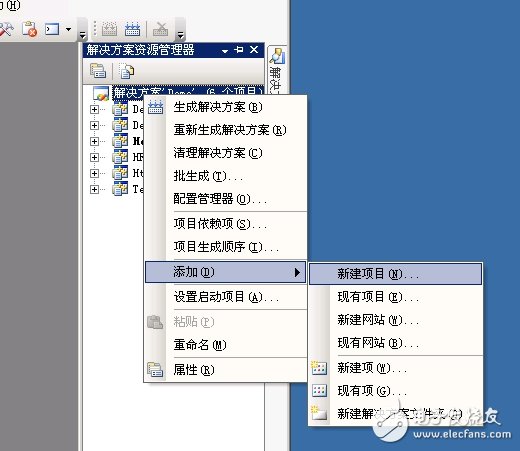Click the grayed cancel build toolbar icon
The image size is (520, 451).
(160, 29)
